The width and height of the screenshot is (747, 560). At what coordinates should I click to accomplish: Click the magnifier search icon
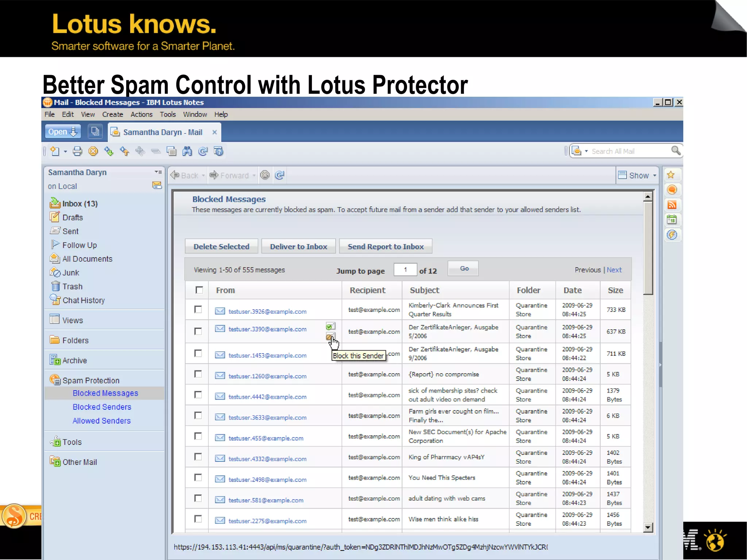(x=676, y=151)
